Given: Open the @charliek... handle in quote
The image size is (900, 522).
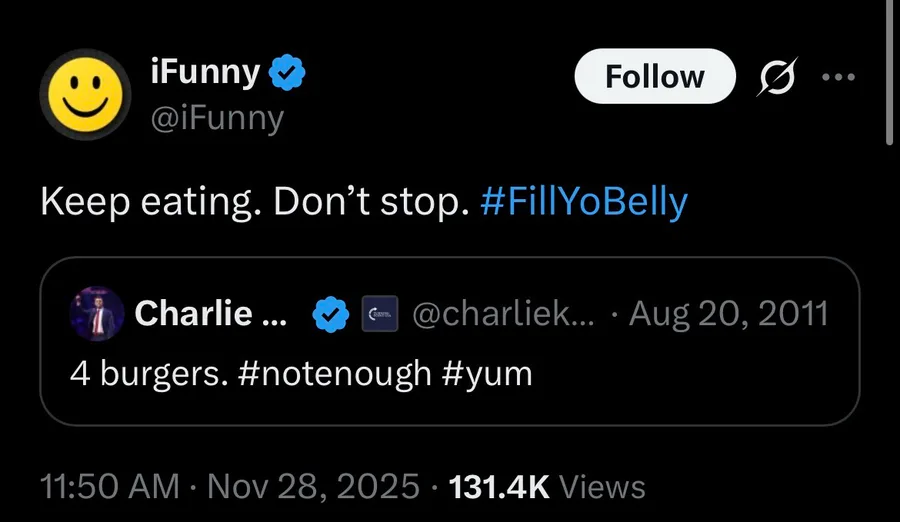Looking at the screenshot, I should [503, 314].
